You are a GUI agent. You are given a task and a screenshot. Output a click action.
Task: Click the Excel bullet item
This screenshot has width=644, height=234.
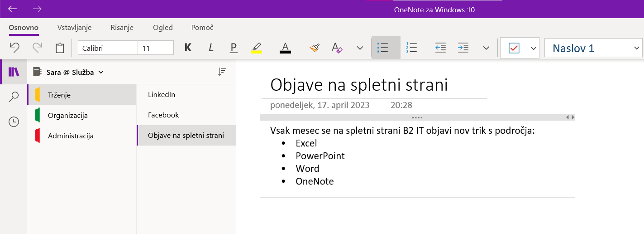306,143
